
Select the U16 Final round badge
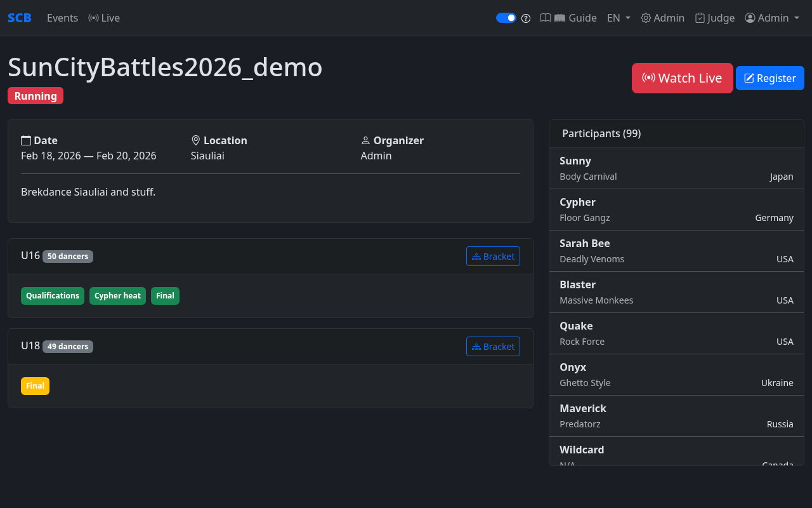[x=165, y=296]
